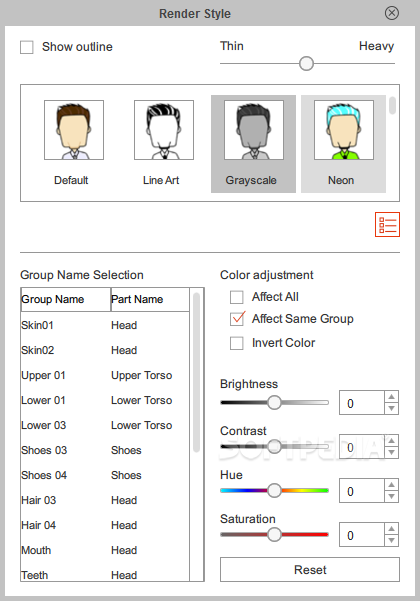Select the Lower 01 group row
420x601 pixels.
[105, 400]
